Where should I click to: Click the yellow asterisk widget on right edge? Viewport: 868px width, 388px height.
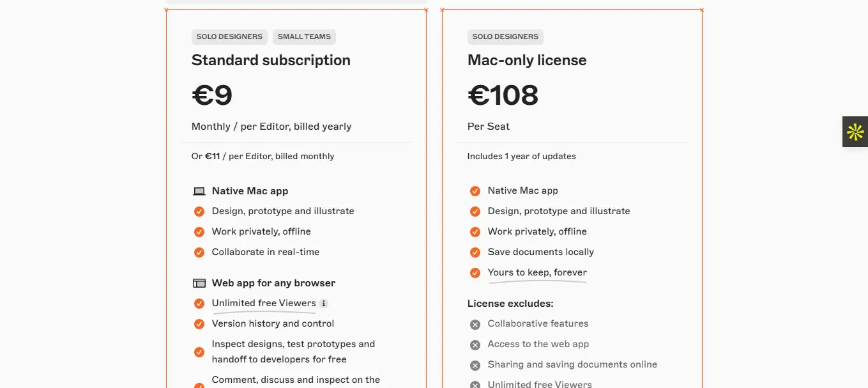(x=855, y=132)
